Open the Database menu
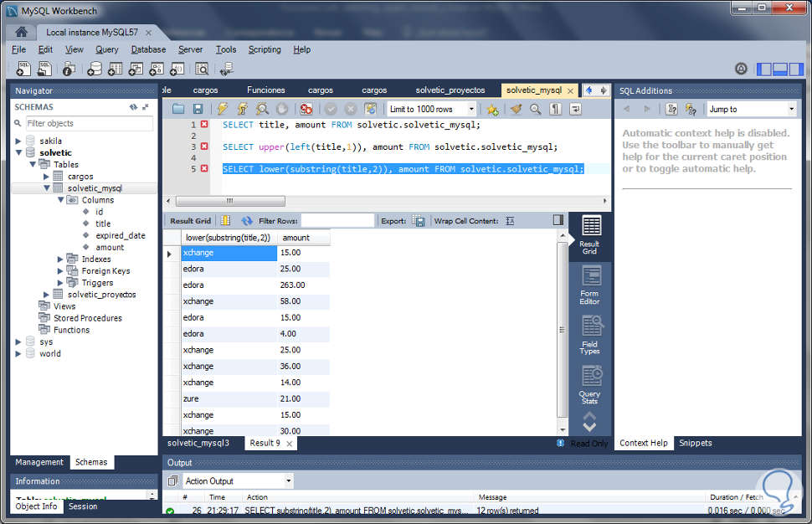 149,49
